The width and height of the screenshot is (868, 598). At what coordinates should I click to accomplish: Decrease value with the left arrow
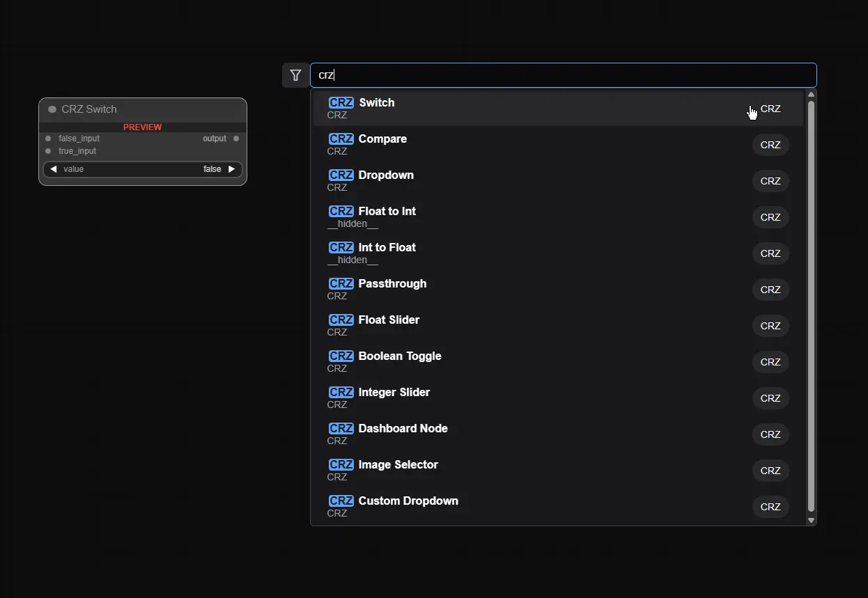(x=54, y=169)
